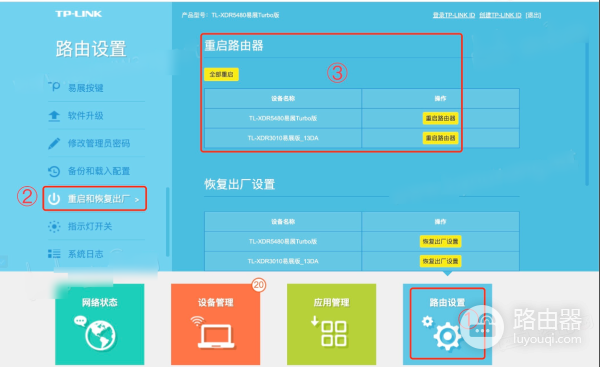Image resolution: width=600 pixels, height=367 pixels.
Task: Click the sidebar menu scrollbar
Action: tap(167, 222)
